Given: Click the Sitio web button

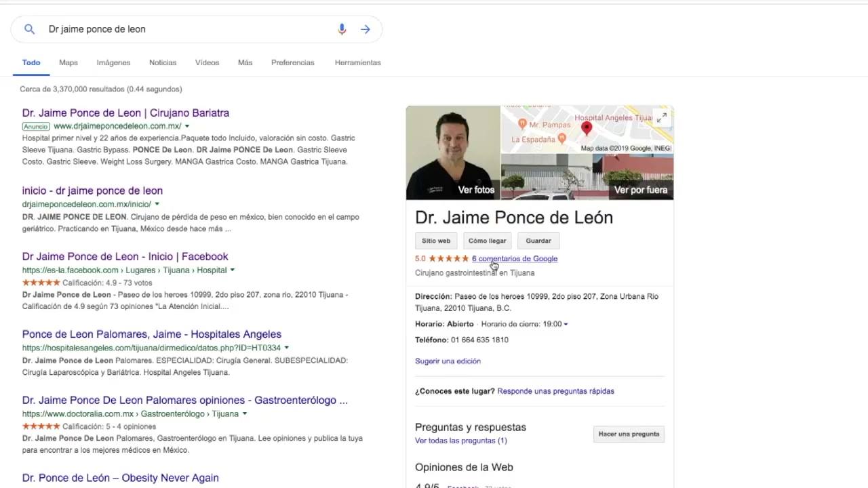Looking at the screenshot, I should pyautogui.click(x=436, y=241).
